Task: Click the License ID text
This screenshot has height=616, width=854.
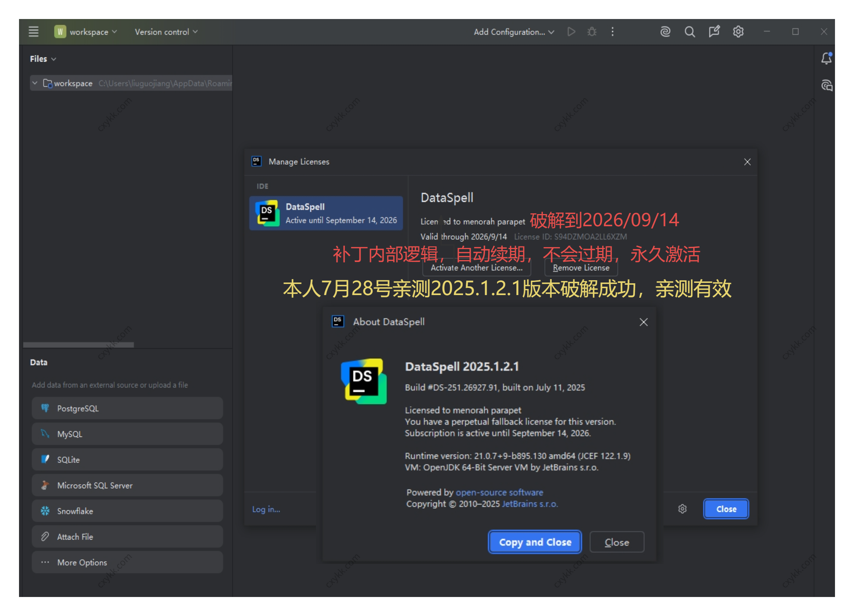Action: point(570,237)
